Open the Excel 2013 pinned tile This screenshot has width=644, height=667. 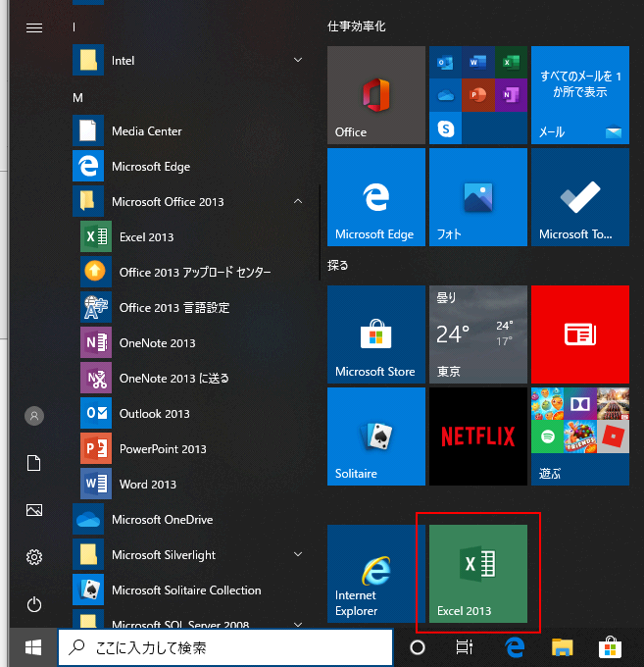coord(478,574)
